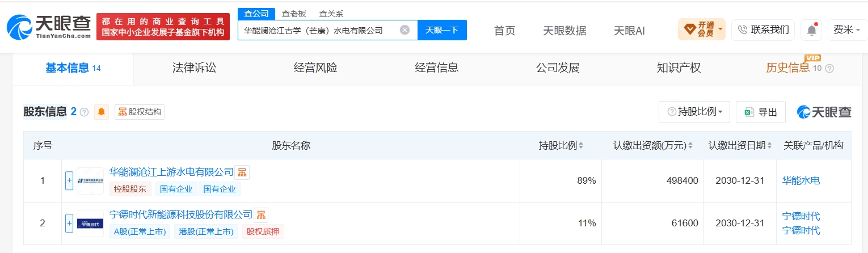Click the 股东名称 column header

tap(291, 145)
